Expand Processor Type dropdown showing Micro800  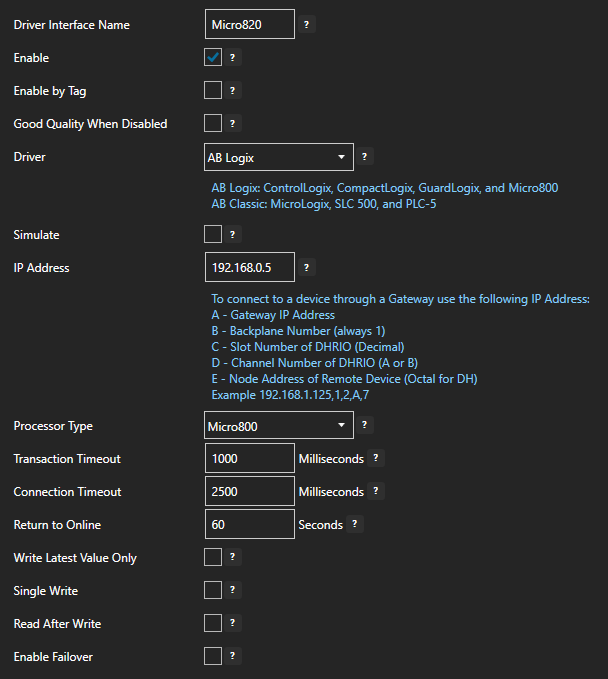click(279, 426)
